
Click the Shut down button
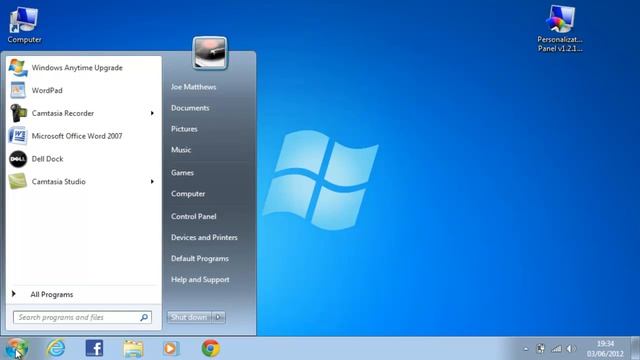189,317
